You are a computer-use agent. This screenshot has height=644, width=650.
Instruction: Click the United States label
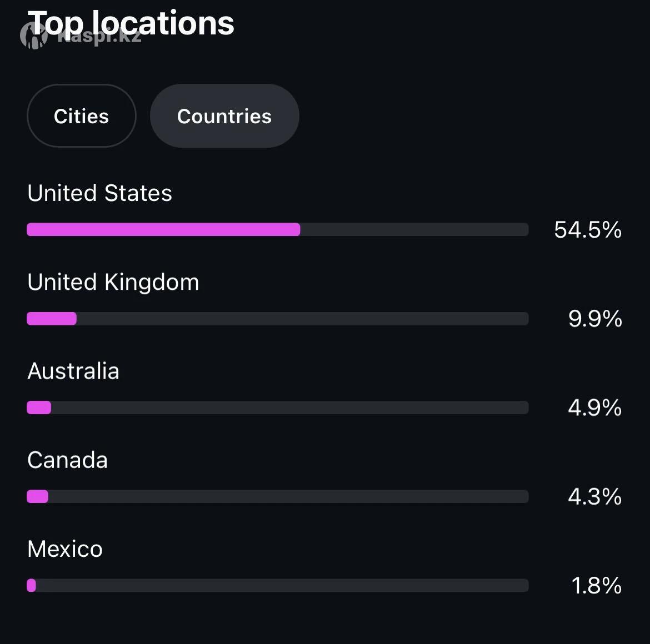point(99,193)
